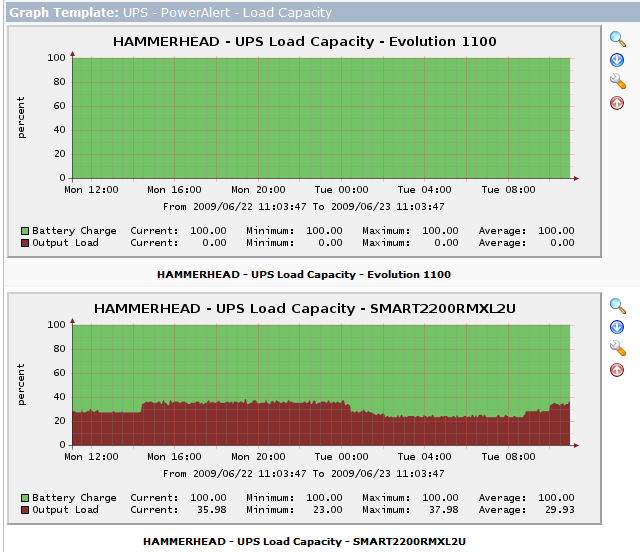640x552 pixels.
Task: Click the Graph Template header bar
Action: click(170, 13)
